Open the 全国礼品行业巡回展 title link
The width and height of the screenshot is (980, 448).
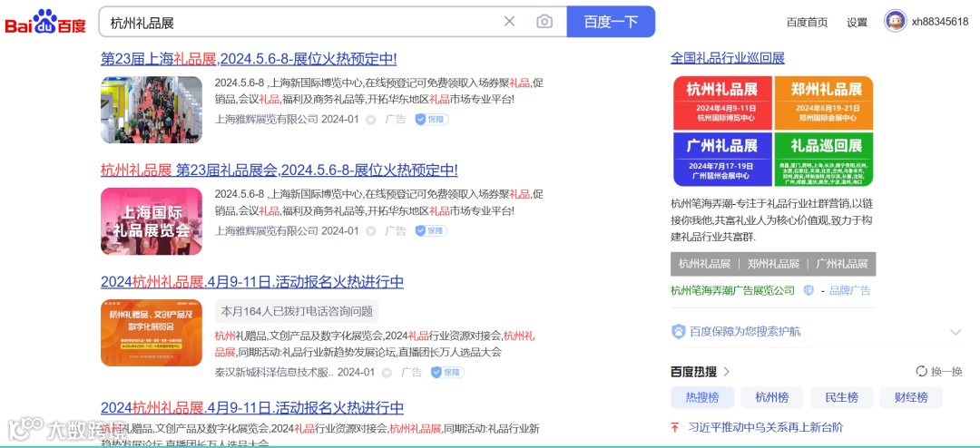click(x=728, y=58)
